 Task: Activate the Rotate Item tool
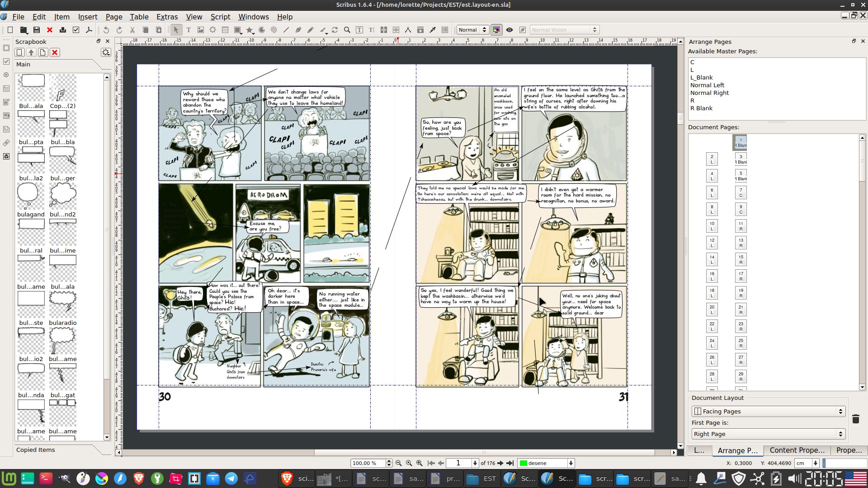[x=335, y=30]
